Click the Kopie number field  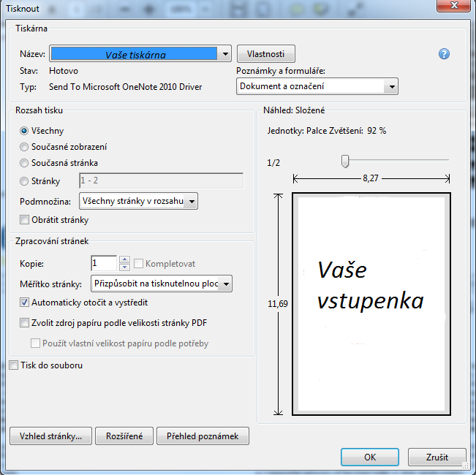coord(104,263)
